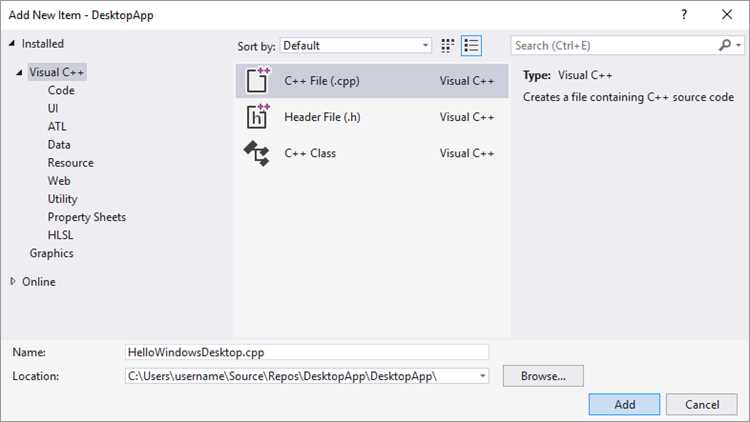Screen dimensions: 750x422
Task: Select the Visual C++ tree label
Action: 56,72
